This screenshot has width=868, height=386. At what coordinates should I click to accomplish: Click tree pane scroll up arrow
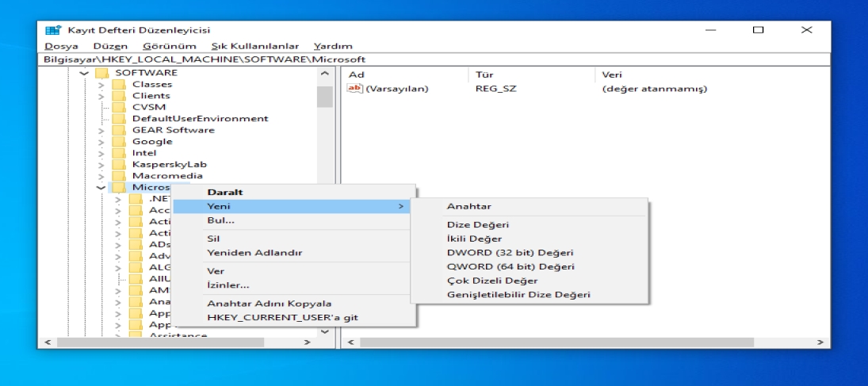[325, 74]
